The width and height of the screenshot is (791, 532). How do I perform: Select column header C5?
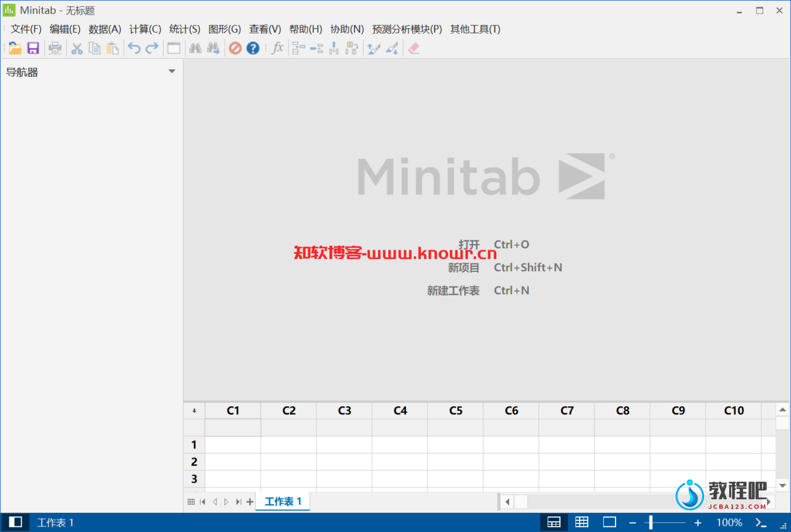tap(455, 411)
